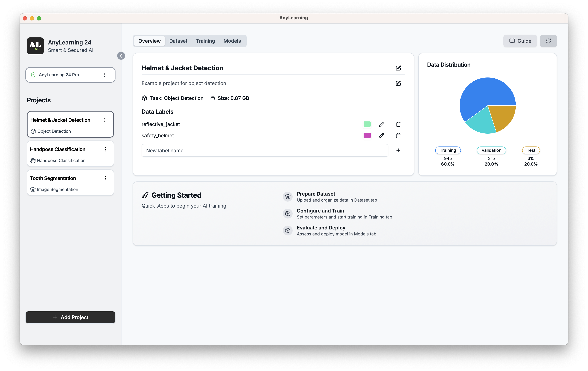This screenshot has width=588, height=371.
Task: Rename the safety_helmet label with the pencil icon
Action: 381,136
